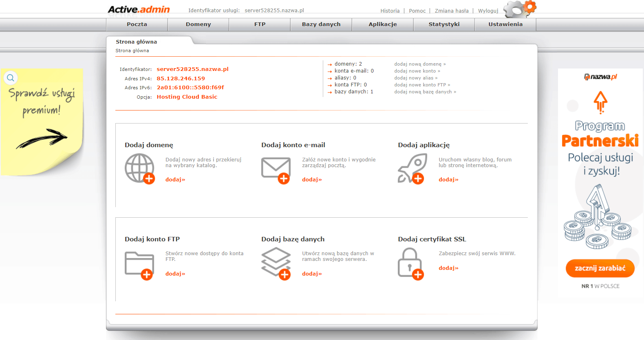
Task: Open the Poczta menu tab
Action: pyautogui.click(x=137, y=24)
